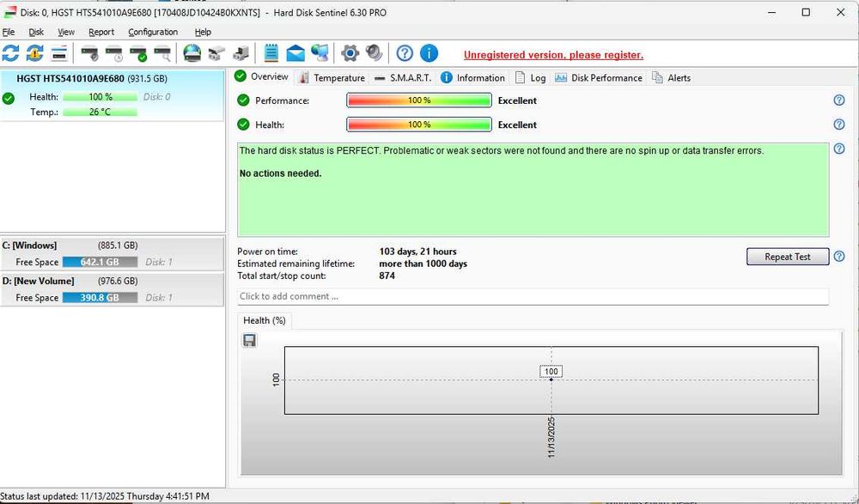Switch to the Disk Performance tab
Screen dimensions: 859x504
(598, 78)
